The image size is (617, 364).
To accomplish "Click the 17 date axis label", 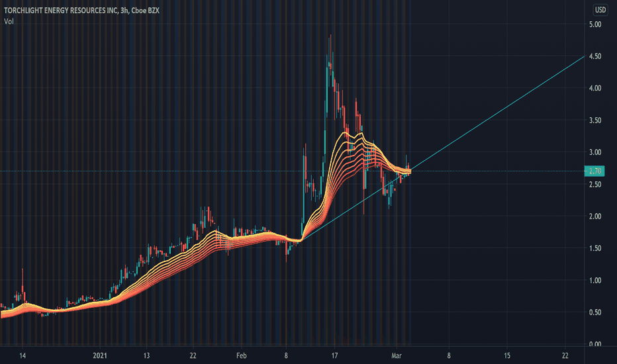I will click(x=334, y=356).
